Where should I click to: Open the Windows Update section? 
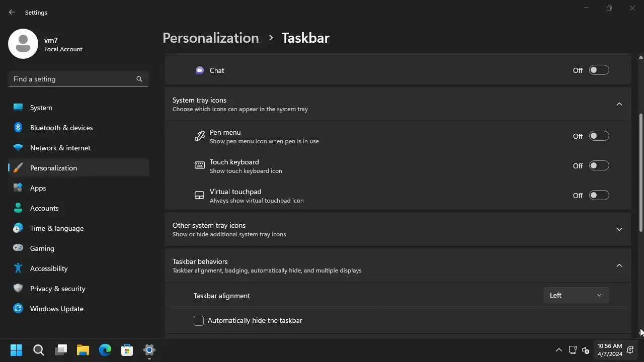coord(56,309)
